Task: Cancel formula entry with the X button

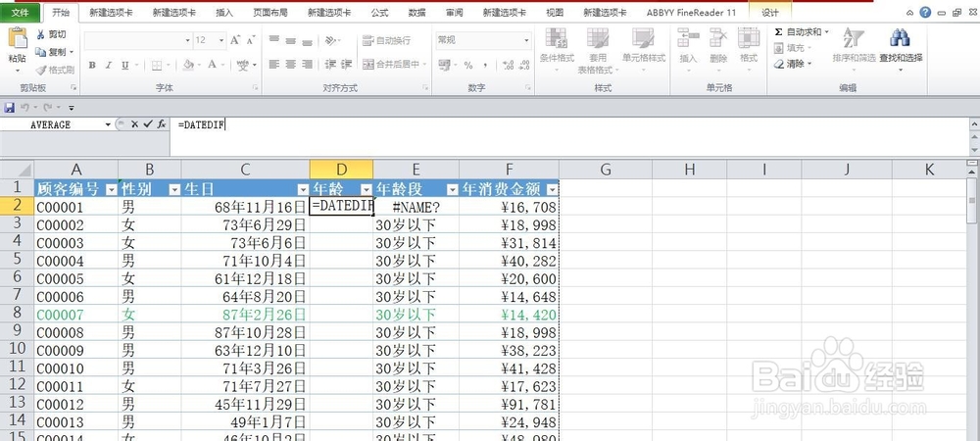Action: click(134, 124)
